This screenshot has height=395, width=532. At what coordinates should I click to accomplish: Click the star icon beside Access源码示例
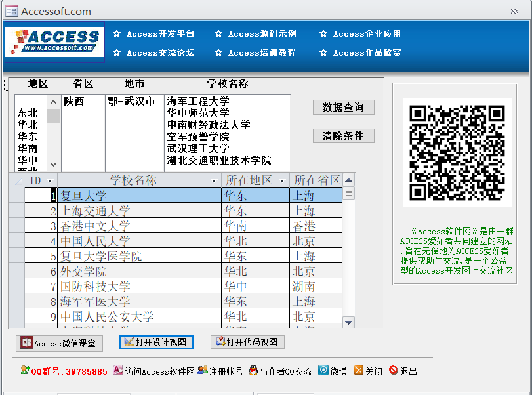pyautogui.click(x=218, y=33)
